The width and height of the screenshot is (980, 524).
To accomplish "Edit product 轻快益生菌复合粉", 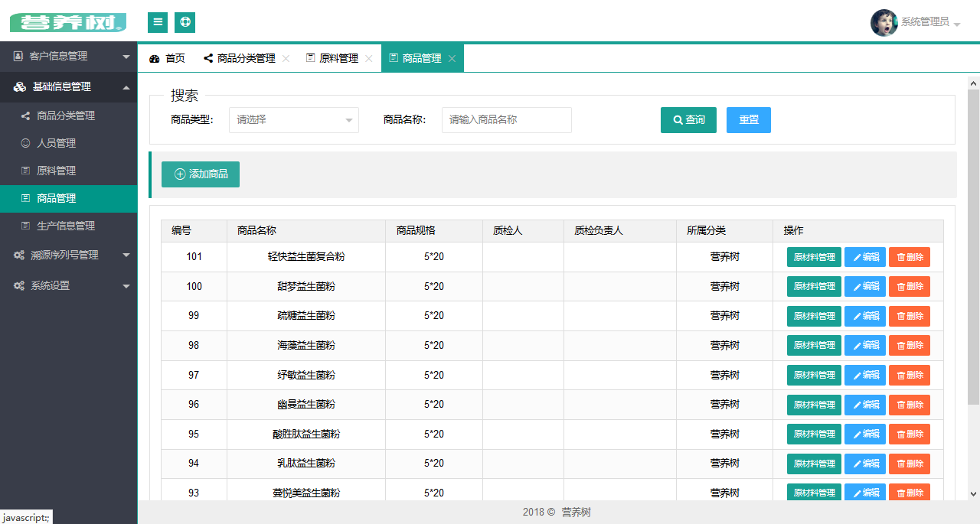I will (864, 257).
